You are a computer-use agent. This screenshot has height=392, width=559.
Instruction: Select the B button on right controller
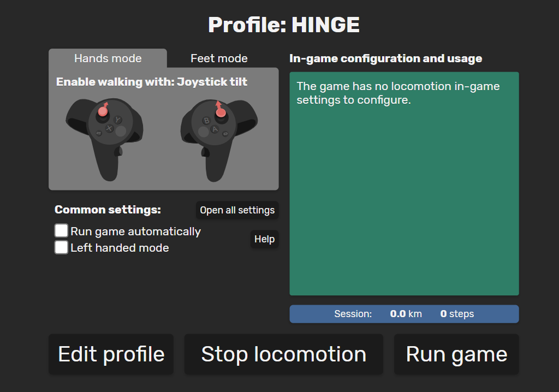(206, 121)
